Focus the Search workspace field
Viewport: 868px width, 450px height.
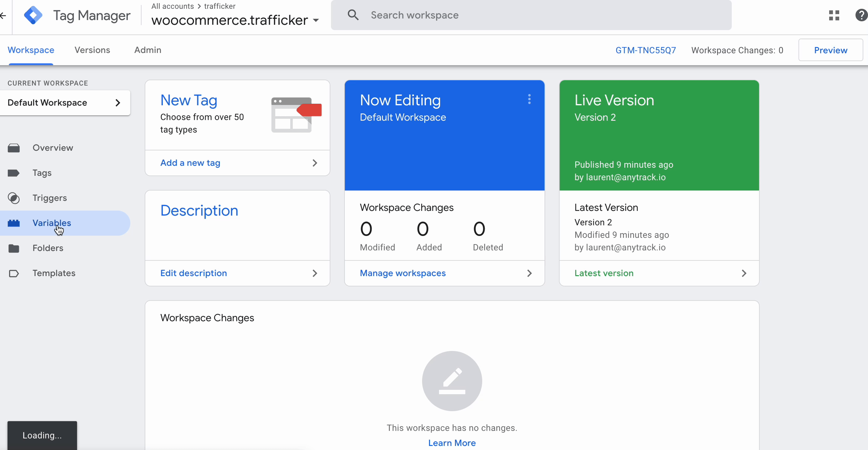[x=531, y=15]
